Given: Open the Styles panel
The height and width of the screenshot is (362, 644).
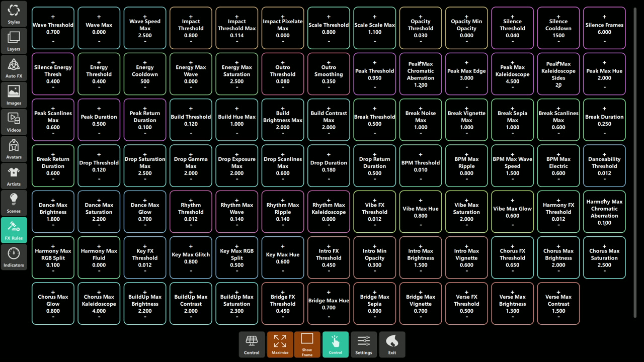Looking at the screenshot, I should 14,13.
